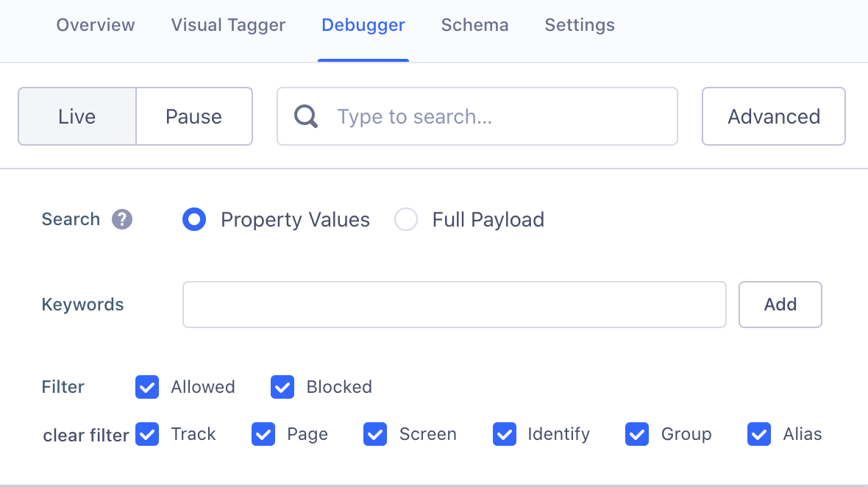
Task: Switch to the Overview tab
Action: (95, 24)
